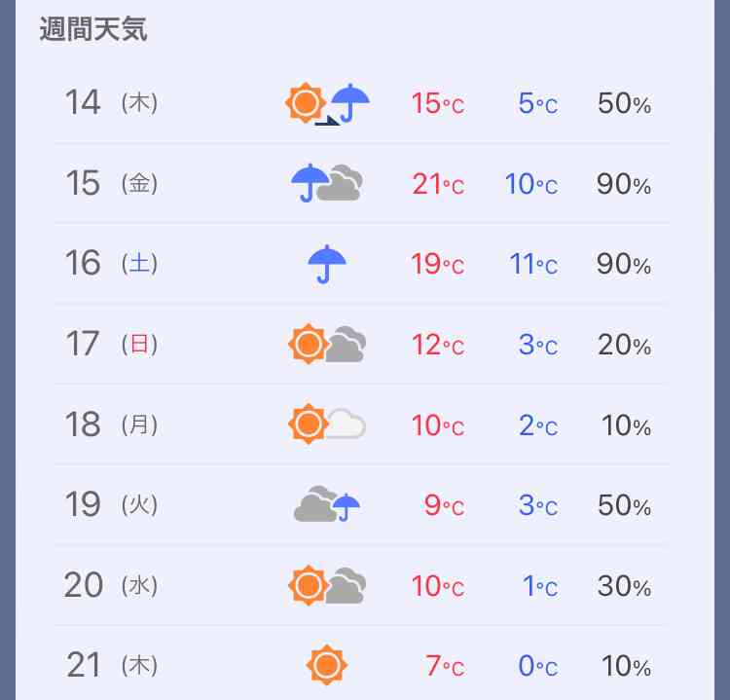Screen dimensions: 730x700
Task: Select the sun and white cloud icon for the 18th
Action: tap(327, 424)
